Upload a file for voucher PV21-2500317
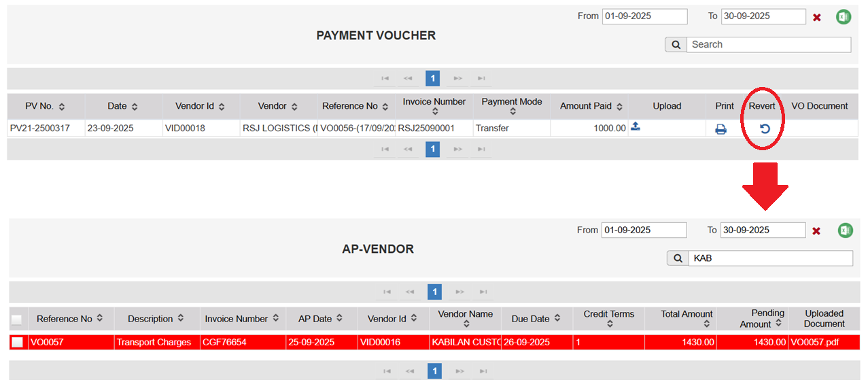Viewport: 868px width, 382px height. pos(636,126)
